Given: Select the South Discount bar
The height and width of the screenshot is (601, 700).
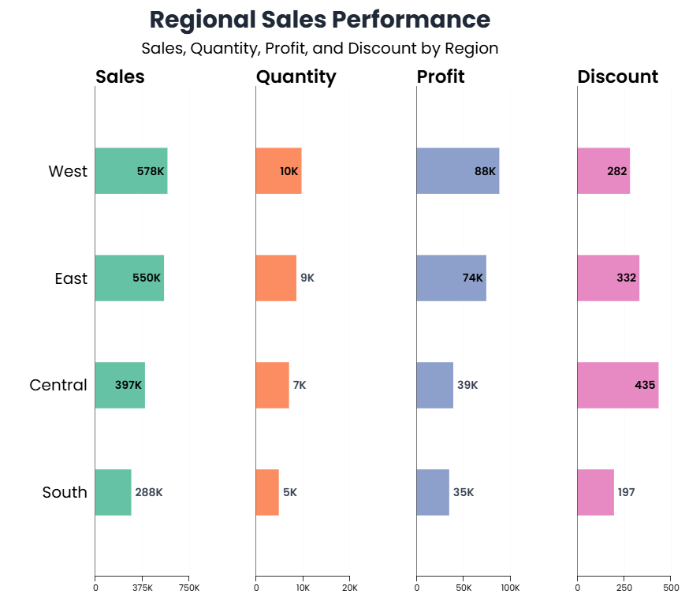Looking at the screenshot, I should pyautogui.click(x=595, y=492).
